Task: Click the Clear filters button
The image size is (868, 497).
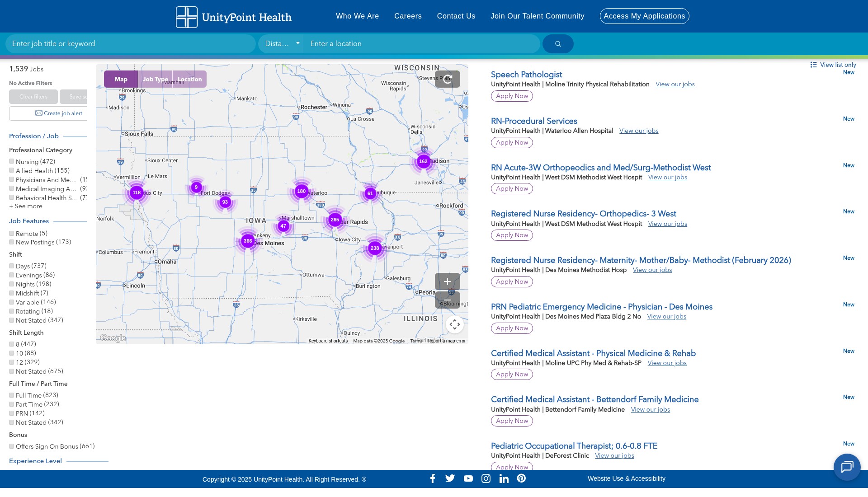Action: 33,97
